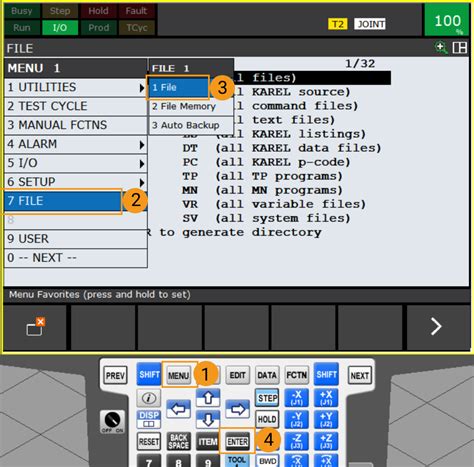Click the left SHIFT key
Screen dimensions: 474x467
click(x=149, y=374)
